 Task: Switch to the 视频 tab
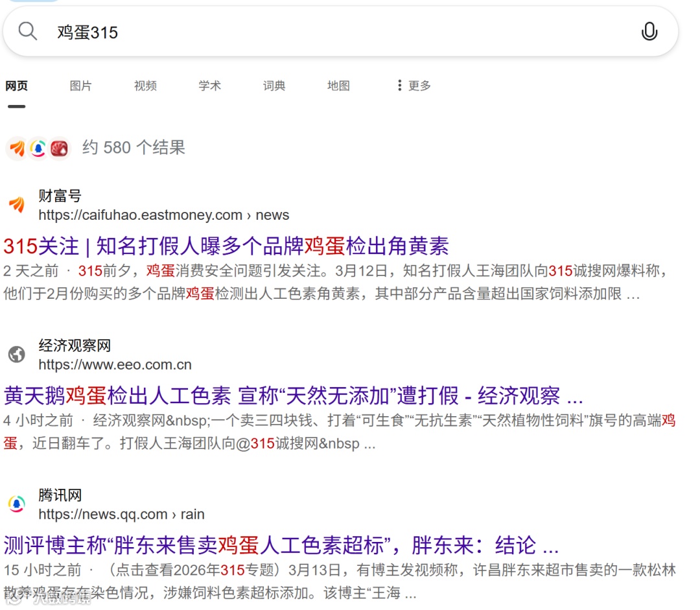[146, 86]
